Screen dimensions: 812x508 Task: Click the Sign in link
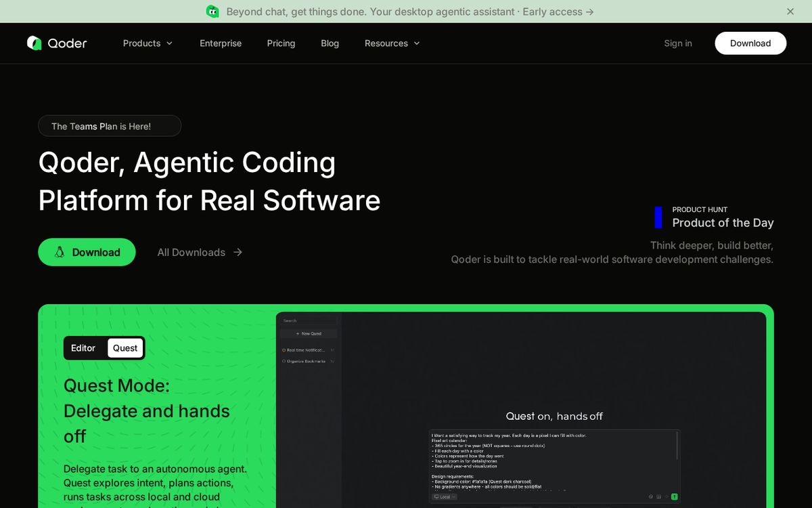pyautogui.click(x=677, y=43)
